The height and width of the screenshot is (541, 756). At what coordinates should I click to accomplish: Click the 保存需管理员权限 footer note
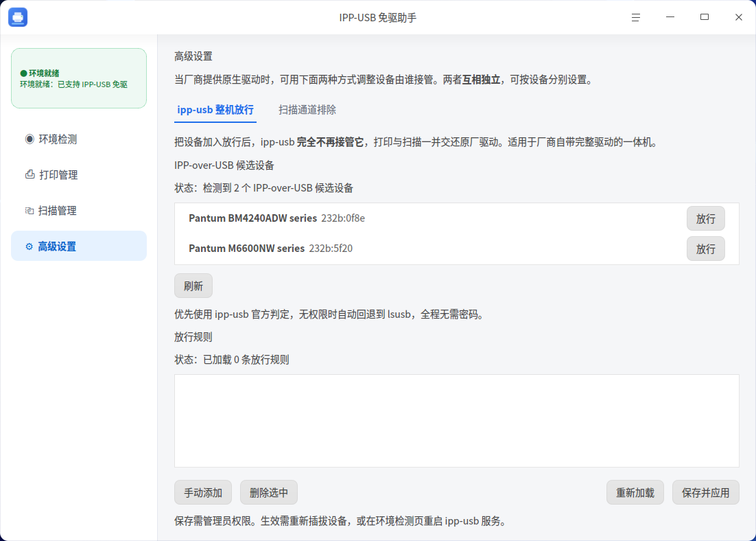click(340, 521)
